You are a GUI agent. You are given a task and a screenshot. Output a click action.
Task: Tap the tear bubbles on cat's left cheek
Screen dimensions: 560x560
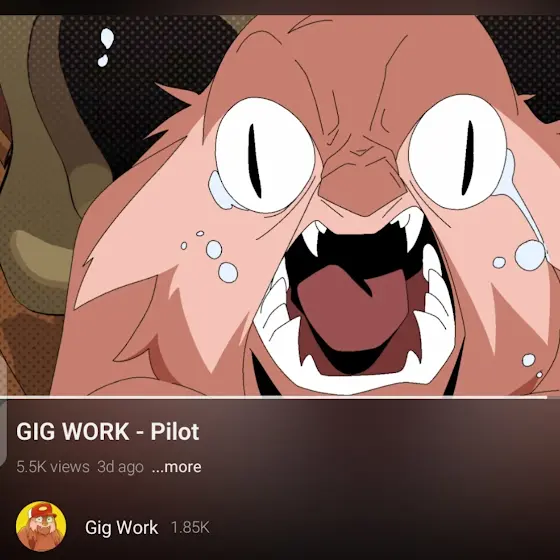point(213,256)
